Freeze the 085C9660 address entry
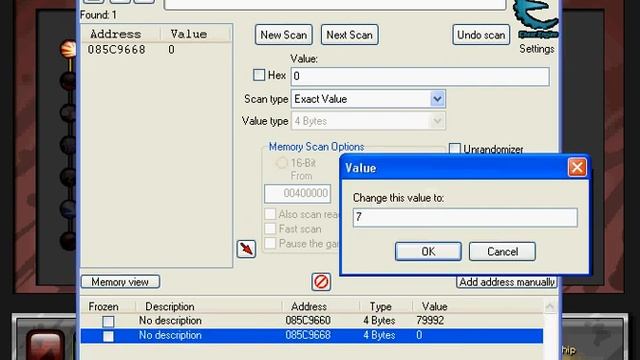The height and width of the screenshot is (360, 640). (x=108, y=322)
